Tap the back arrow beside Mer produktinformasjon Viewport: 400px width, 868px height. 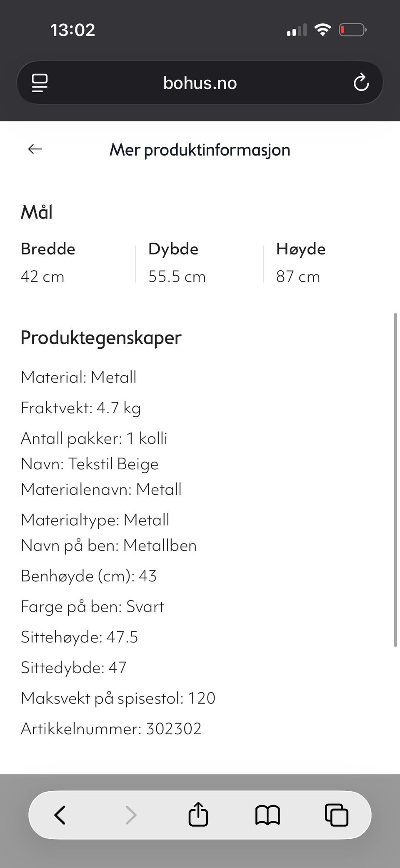pyautogui.click(x=35, y=149)
